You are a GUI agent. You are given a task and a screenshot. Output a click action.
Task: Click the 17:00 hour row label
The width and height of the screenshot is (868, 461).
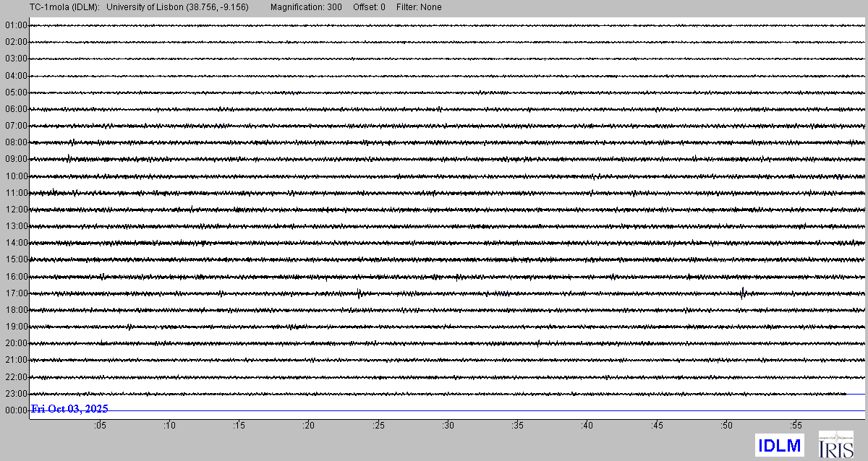tap(16, 293)
